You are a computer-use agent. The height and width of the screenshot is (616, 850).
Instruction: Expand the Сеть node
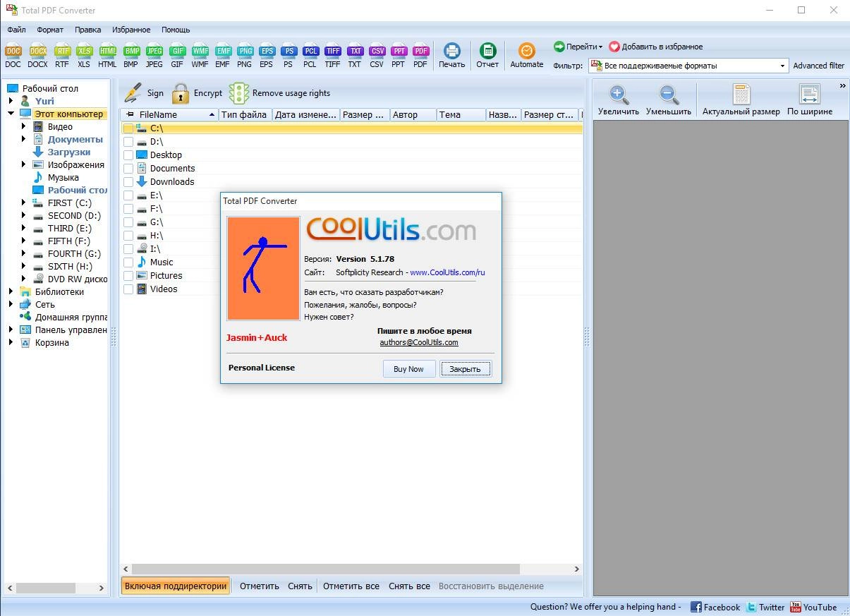coord(11,304)
